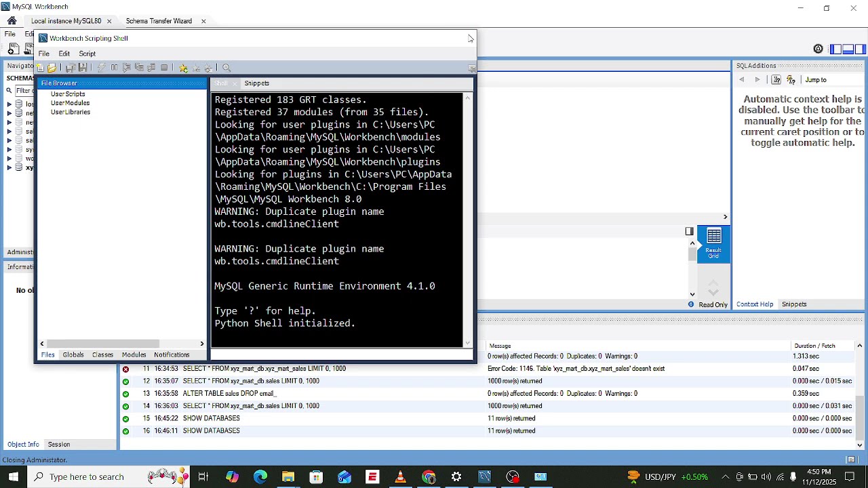Screen dimensions: 868x488
Task: Click the Read Only info icon
Action: (x=691, y=304)
